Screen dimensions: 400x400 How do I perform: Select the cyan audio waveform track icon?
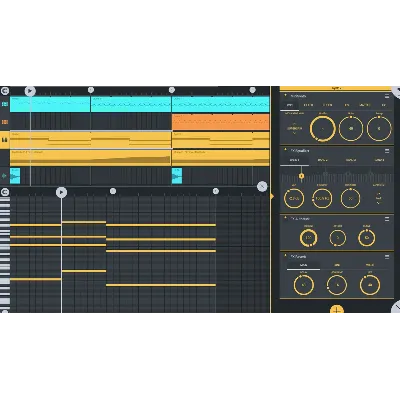5,176
